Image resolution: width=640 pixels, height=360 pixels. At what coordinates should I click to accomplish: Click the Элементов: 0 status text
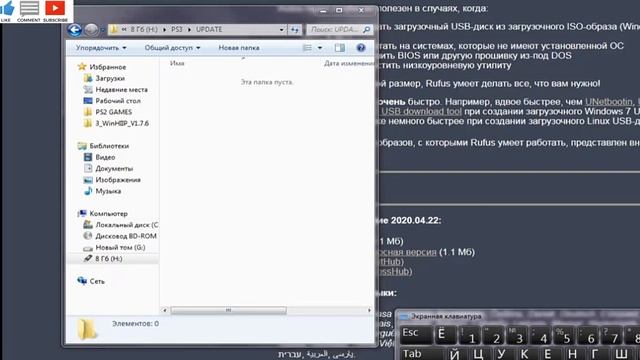tap(136, 324)
